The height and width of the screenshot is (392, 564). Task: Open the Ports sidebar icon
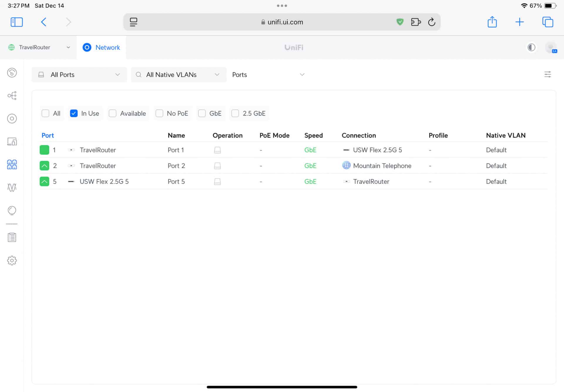pos(12,165)
